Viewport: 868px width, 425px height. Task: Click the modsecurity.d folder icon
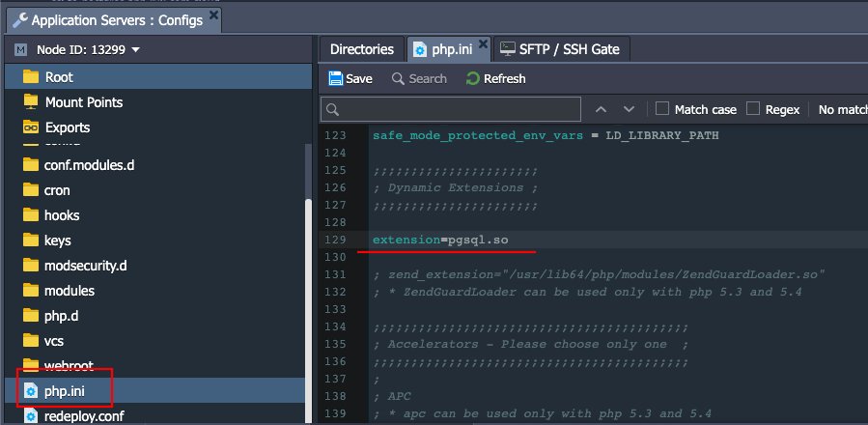tap(31, 266)
